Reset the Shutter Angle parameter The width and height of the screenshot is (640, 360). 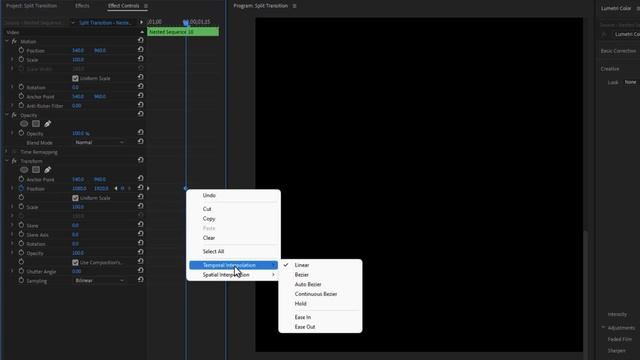[140, 271]
